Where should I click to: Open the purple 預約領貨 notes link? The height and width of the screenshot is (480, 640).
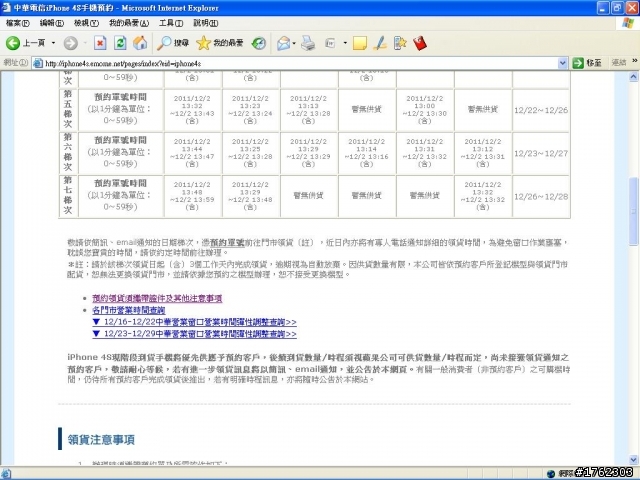click(x=157, y=298)
